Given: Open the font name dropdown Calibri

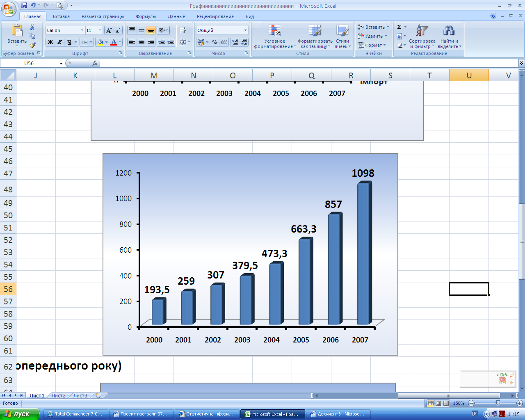Looking at the screenshot, I should pyautogui.click(x=82, y=30).
